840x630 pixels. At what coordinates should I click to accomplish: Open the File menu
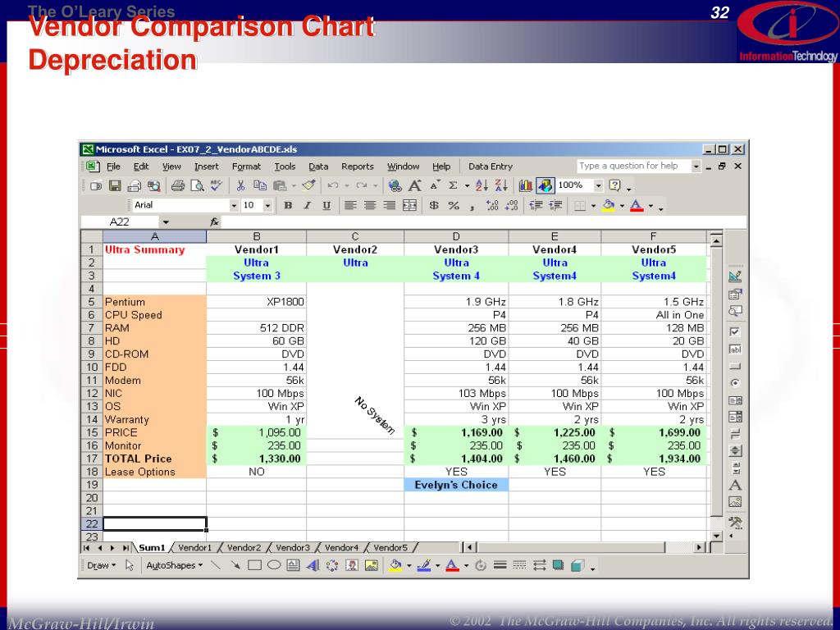click(x=113, y=167)
